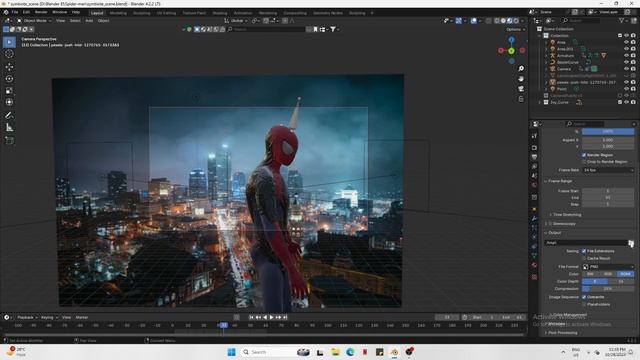This screenshot has height=360, width=640.
Task: Open the Output properties tab
Action: (x=534, y=157)
